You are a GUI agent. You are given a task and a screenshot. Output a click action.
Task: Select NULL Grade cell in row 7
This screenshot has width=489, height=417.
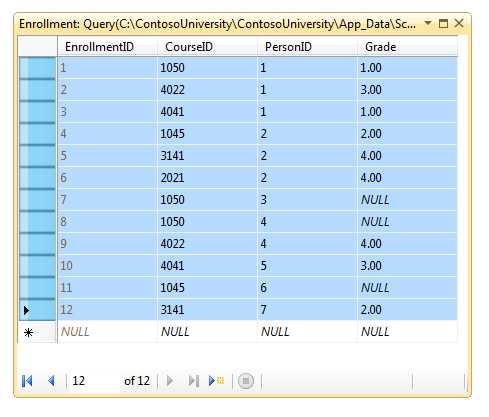pyautogui.click(x=407, y=200)
